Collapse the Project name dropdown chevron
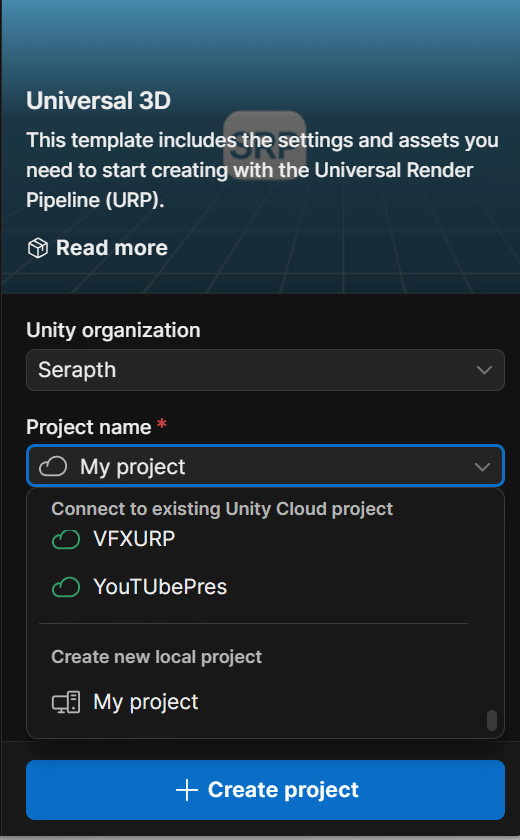The image size is (520, 840). coord(483,467)
